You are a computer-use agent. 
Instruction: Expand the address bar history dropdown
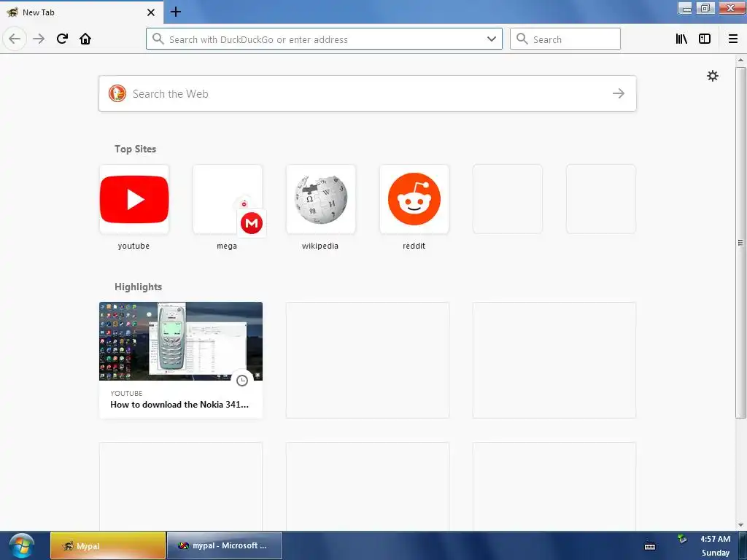(492, 39)
